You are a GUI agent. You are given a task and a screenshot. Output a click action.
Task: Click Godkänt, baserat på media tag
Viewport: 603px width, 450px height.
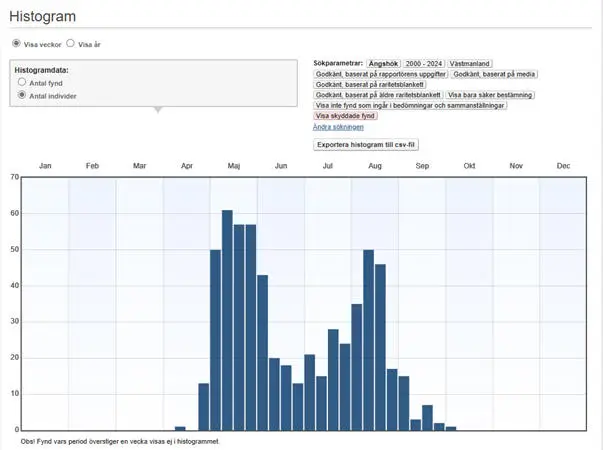[492, 74]
